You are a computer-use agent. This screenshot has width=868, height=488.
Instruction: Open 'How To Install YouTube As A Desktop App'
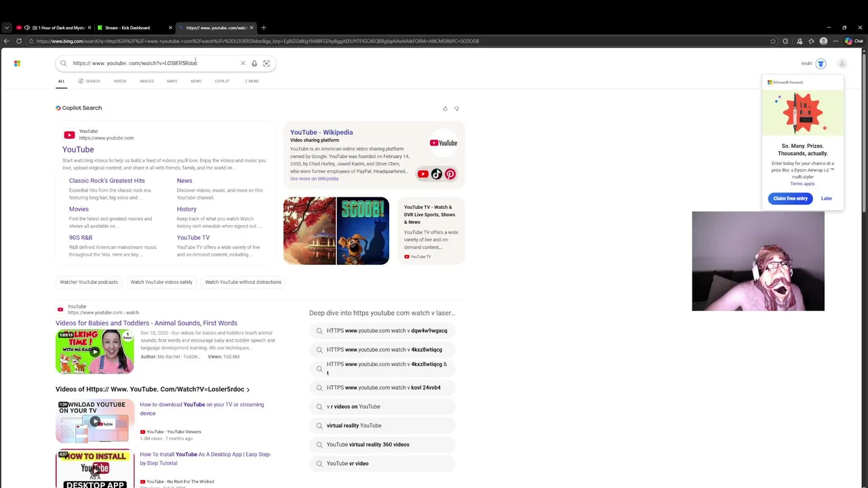pyautogui.click(x=205, y=459)
